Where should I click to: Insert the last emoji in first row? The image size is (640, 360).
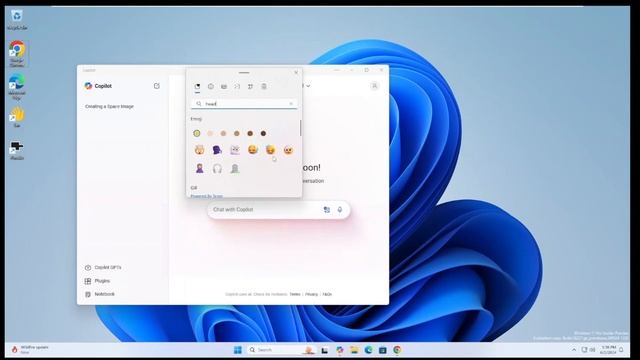288,150
